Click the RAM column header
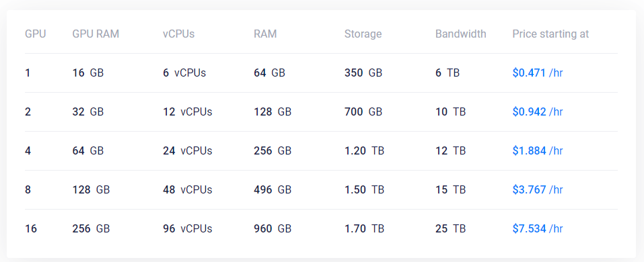Image resolution: width=644 pixels, height=262 pixels. point(265,34)
